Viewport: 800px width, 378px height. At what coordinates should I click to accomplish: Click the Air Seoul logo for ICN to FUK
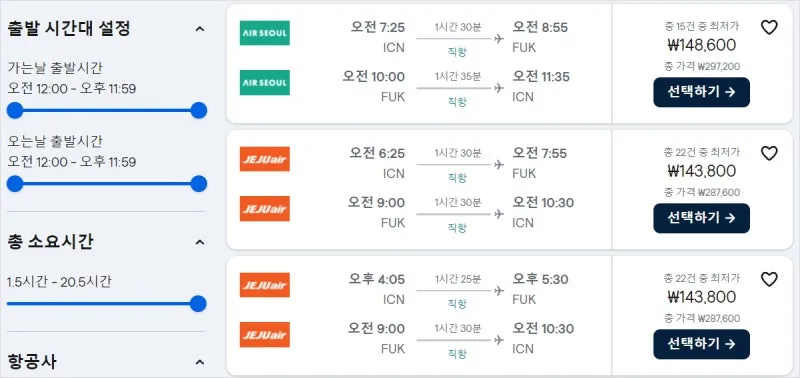[265, 33]
